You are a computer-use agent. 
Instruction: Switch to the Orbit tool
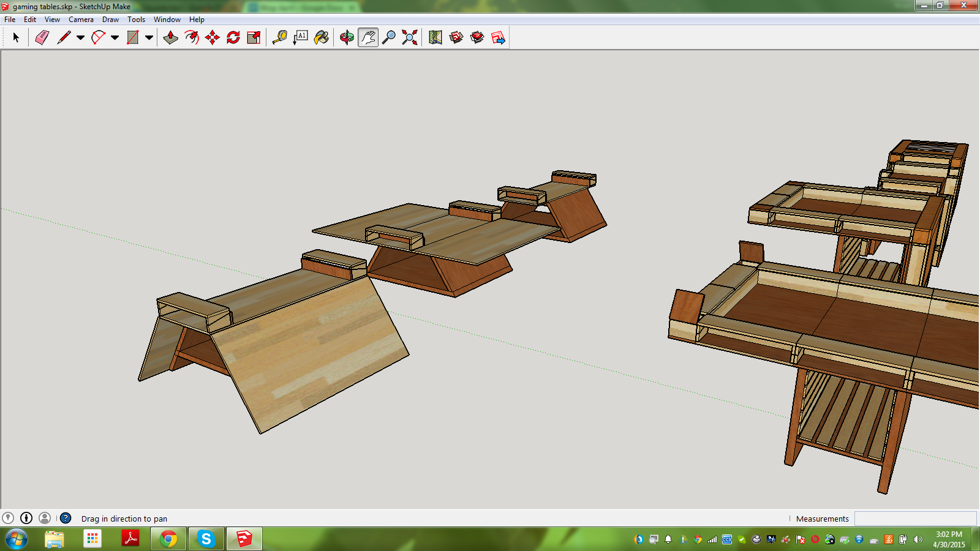(347, 38)
